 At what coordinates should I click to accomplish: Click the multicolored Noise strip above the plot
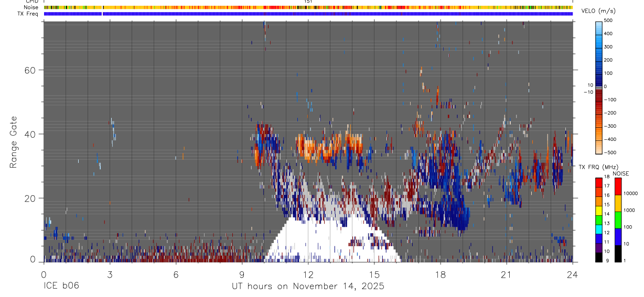click(x=308, y=8)
